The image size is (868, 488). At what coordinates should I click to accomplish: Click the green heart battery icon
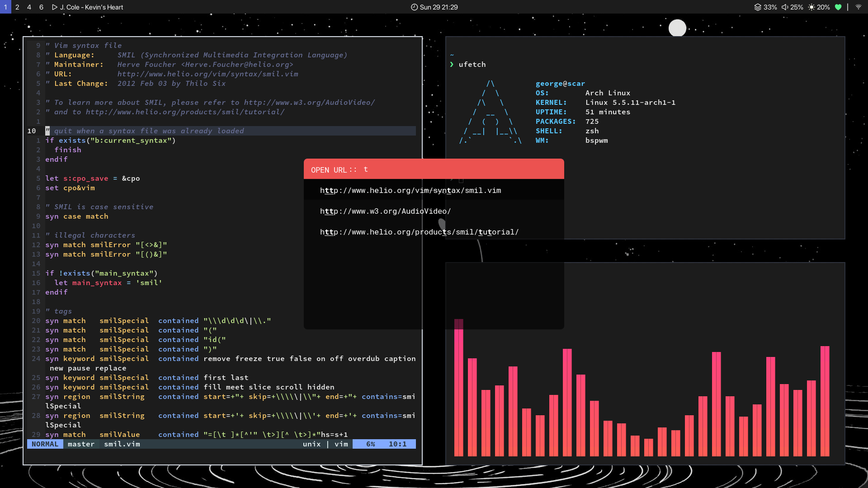(x=838, y=7)
